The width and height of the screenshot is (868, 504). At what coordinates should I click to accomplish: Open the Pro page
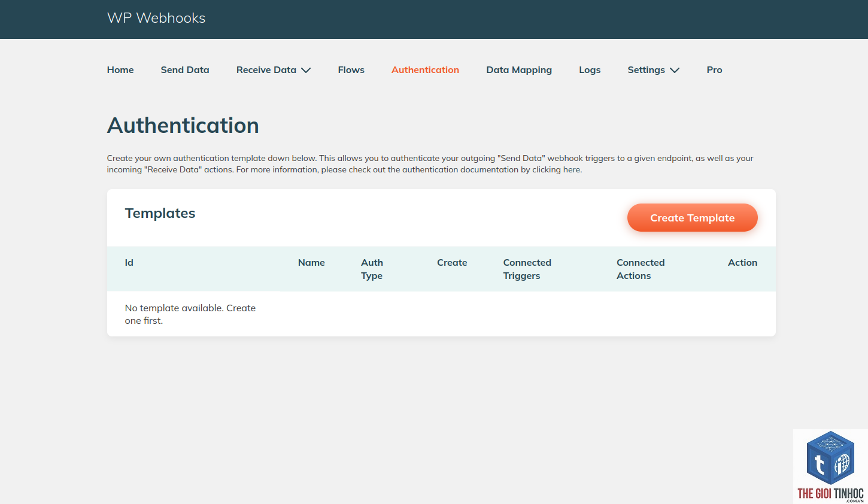[x=714, y=70]
